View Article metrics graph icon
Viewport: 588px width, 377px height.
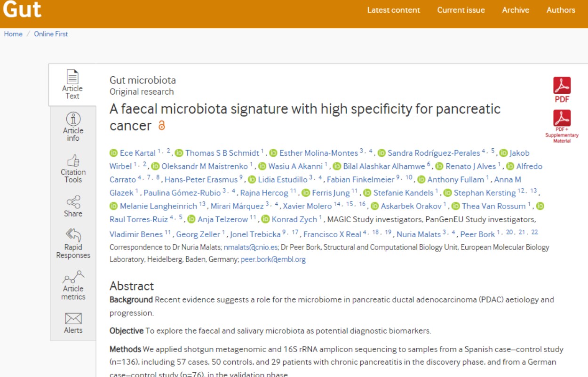73,277
